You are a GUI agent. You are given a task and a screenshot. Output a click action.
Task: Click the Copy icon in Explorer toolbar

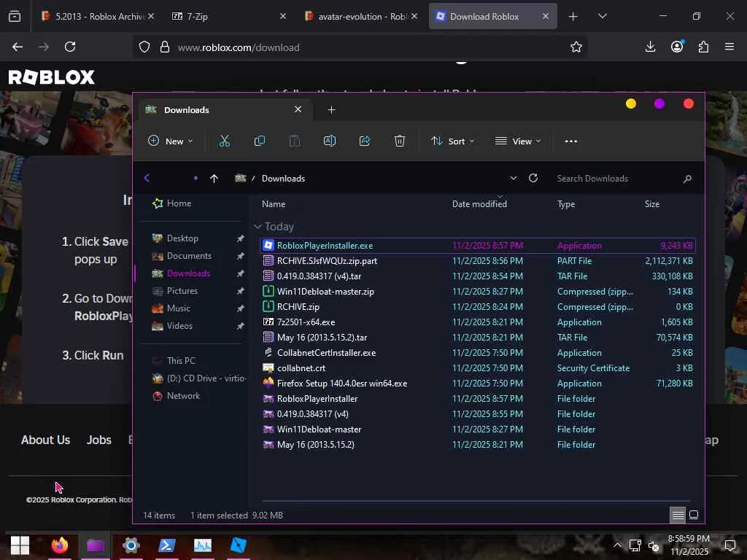[x=260, y=141]
